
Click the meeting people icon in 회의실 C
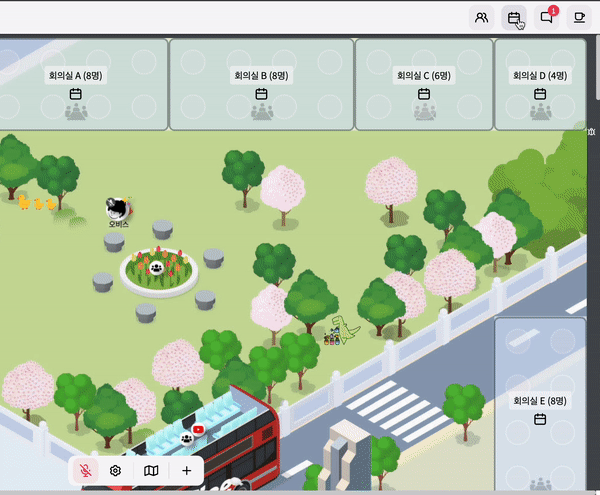[424, 112]
